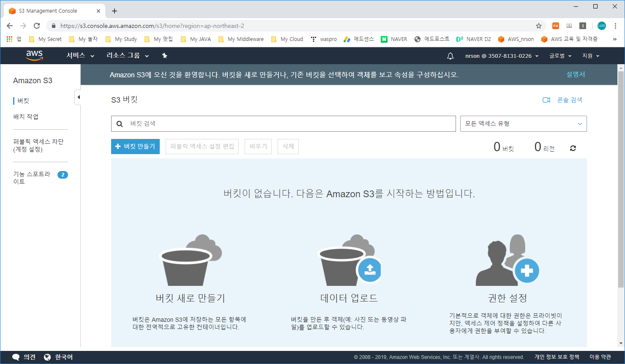Click the 'create new bucket' illustration
625x364 pixels.
(191, 260)
